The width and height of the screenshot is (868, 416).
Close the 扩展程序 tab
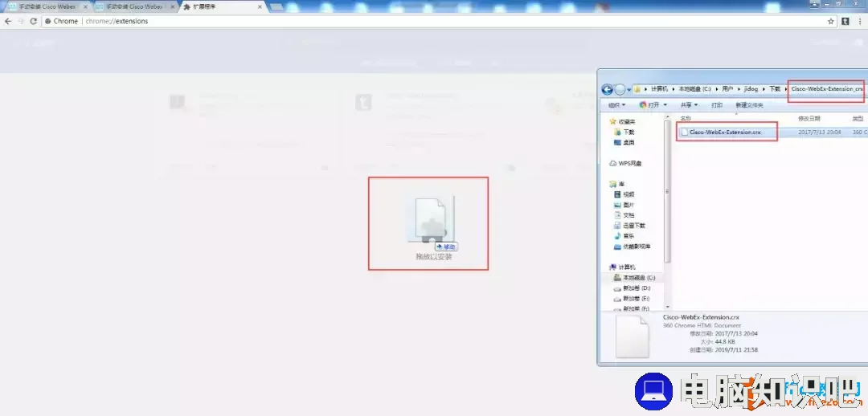click(259, 6)
